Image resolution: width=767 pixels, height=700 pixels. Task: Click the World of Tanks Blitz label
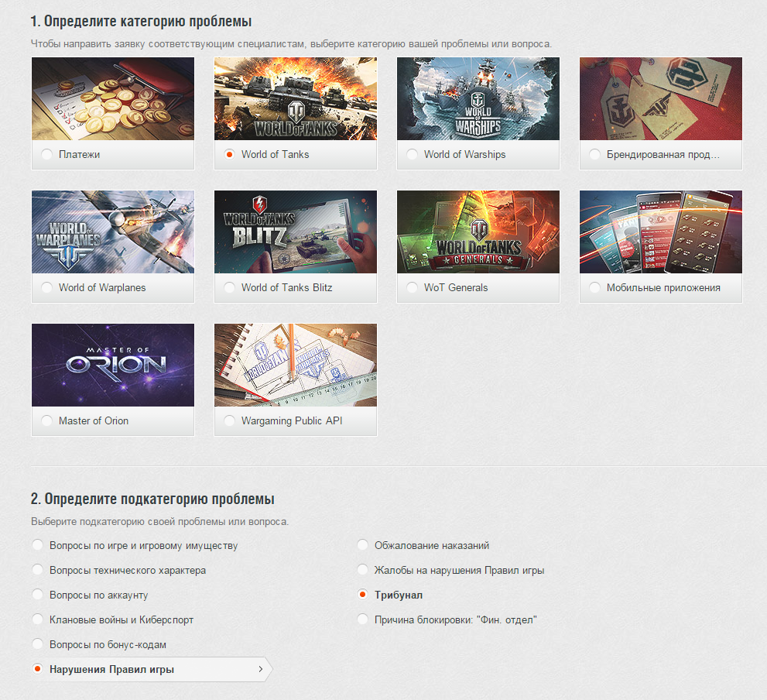point(286,287)
